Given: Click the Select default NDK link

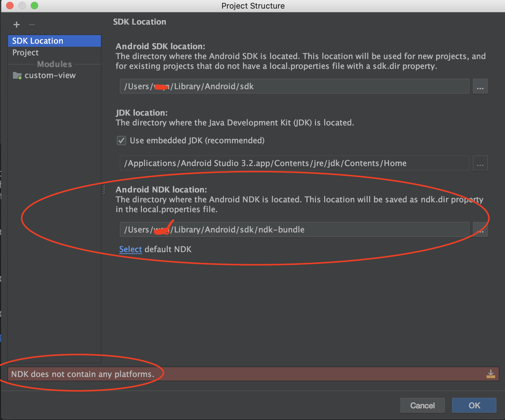Looking at the screenshot, I should 130,249.
